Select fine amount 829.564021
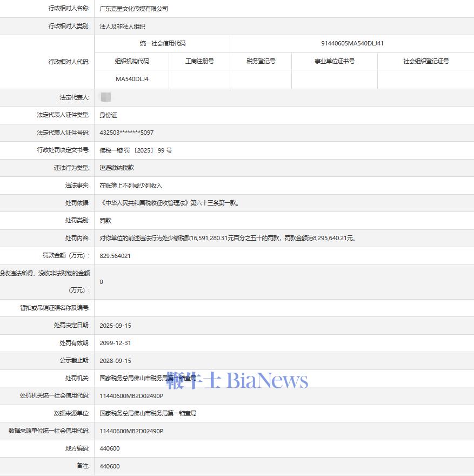This screenshot has height=476, width=474. [x=115, y=256]
